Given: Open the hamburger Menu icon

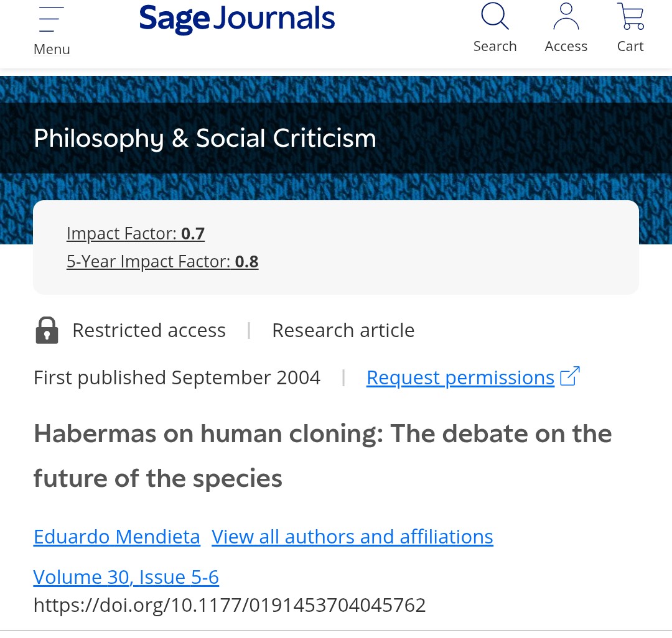Looking at the screenshot, I should 51,19.
